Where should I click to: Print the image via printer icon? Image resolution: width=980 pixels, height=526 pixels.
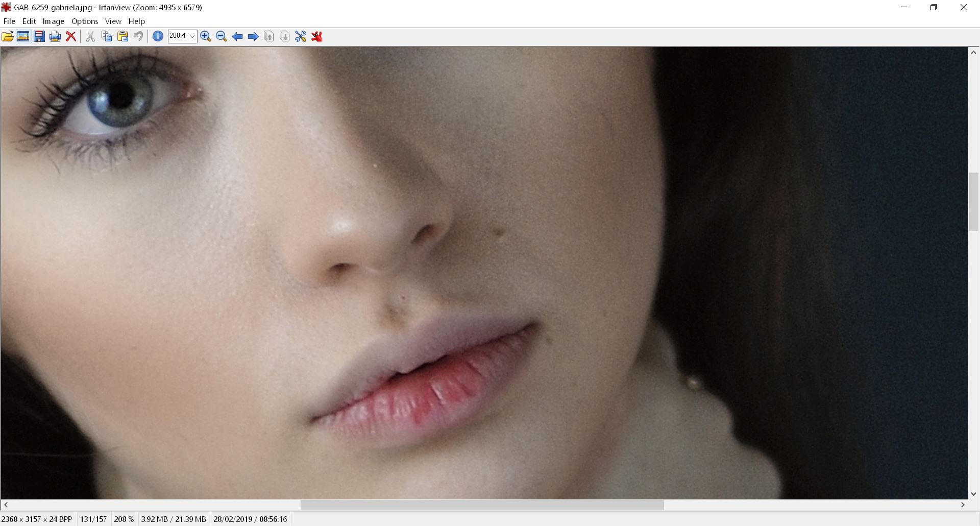pyautogui.click(x=55, y=36)
